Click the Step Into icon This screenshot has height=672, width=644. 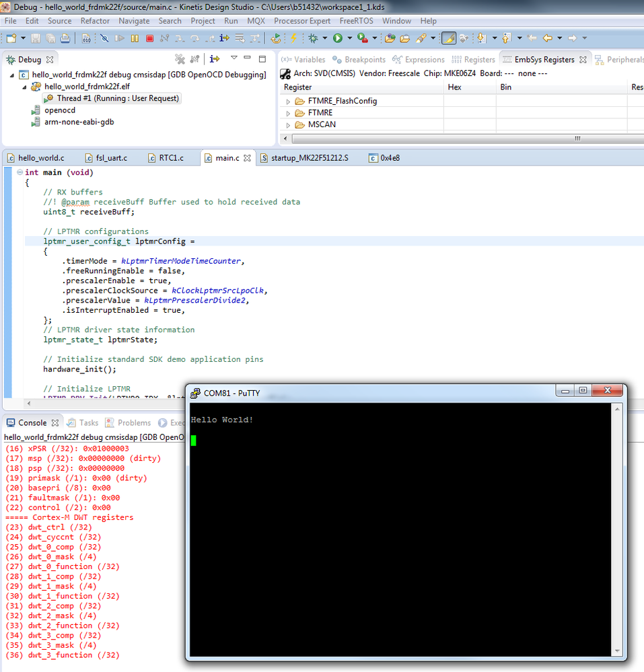[x=180, y=38]
